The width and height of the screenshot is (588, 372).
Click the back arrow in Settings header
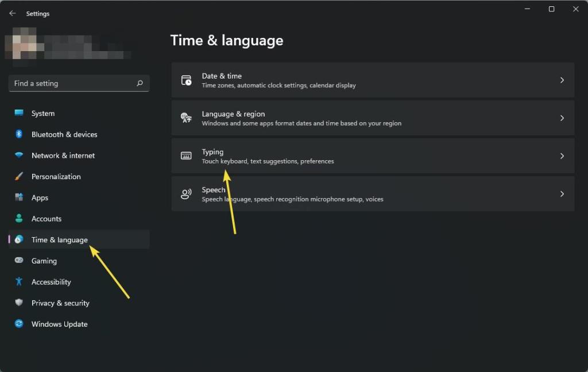tap(13, 14)
